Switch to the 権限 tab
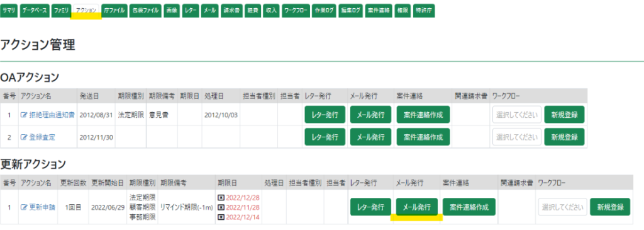The image size is (644, 230). [403, 11]
